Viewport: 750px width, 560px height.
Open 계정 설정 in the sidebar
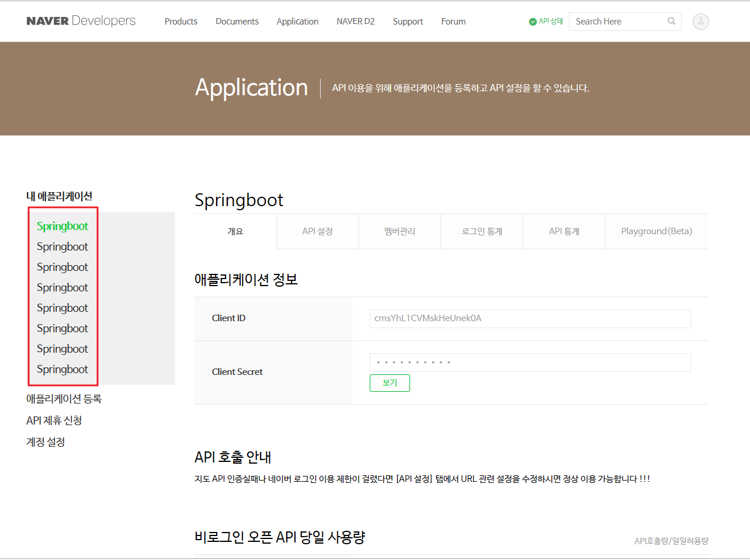click(46, 442)
